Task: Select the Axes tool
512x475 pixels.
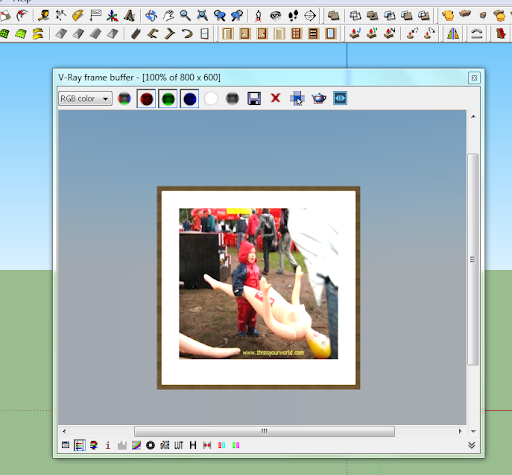Action: [x=112, y=15]
